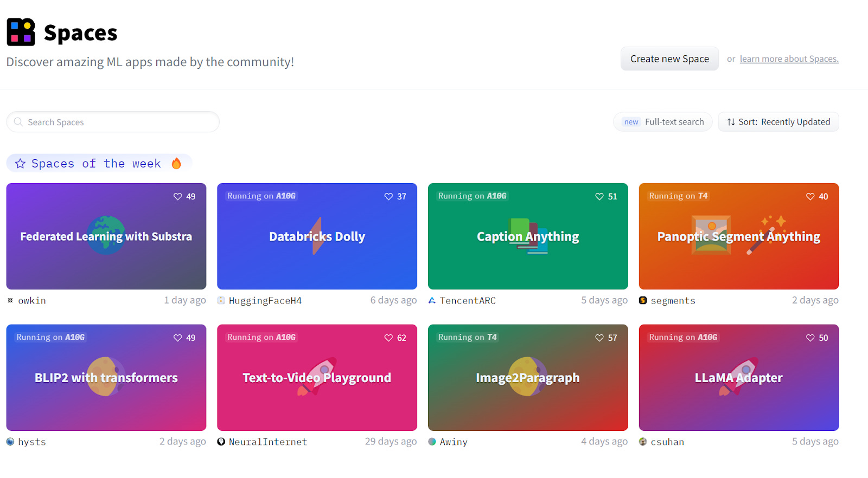Click the Running on T4 badge on Image2Paragraph
868x478 pixels.
pyautogui.click(x=467, y=337)
